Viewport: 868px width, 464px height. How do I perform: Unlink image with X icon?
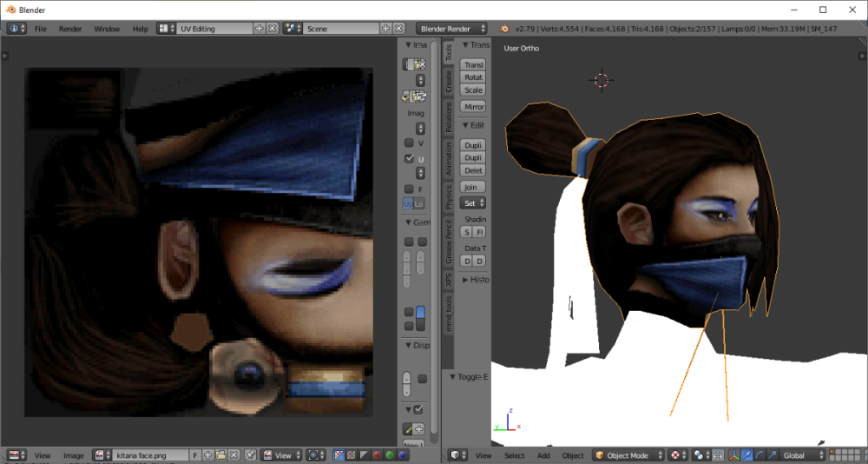pos(234,455)
